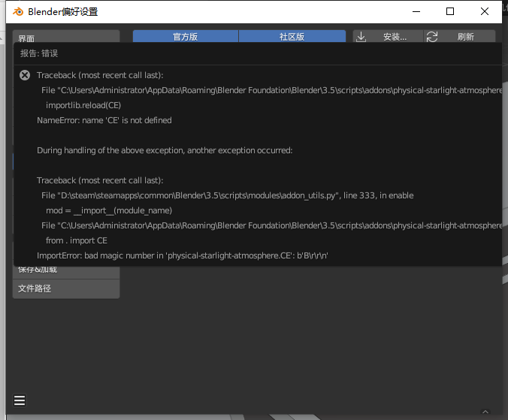
Task: Open the hamburger preferences menu
Action: pos(20,400)
